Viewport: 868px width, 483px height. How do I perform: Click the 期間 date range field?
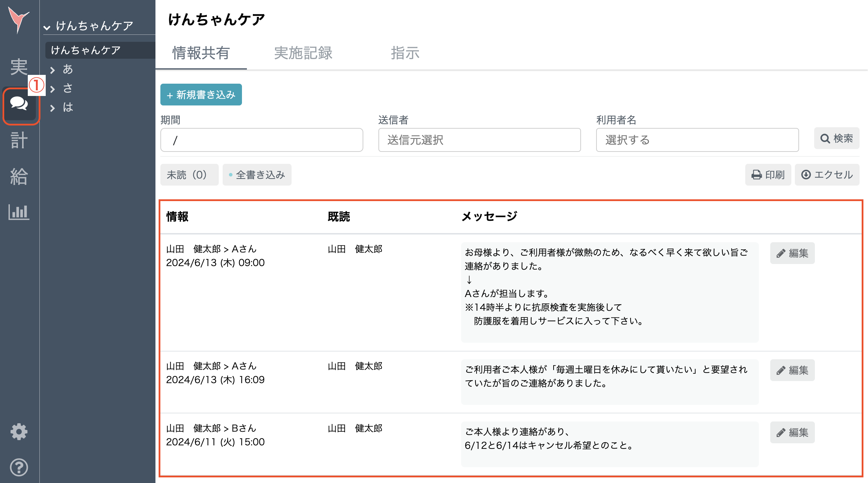(261, 140)
